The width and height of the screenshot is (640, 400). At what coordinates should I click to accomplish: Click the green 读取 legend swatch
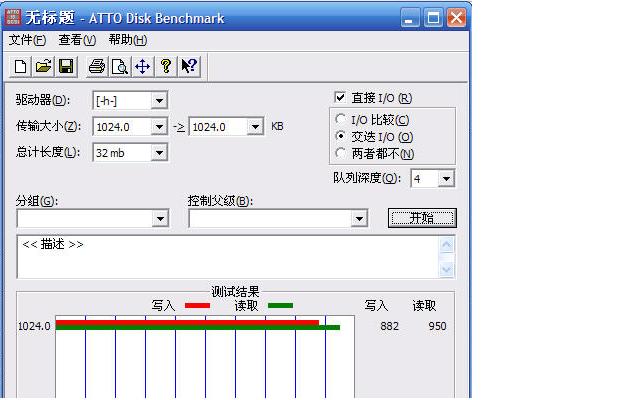(280, 305)
